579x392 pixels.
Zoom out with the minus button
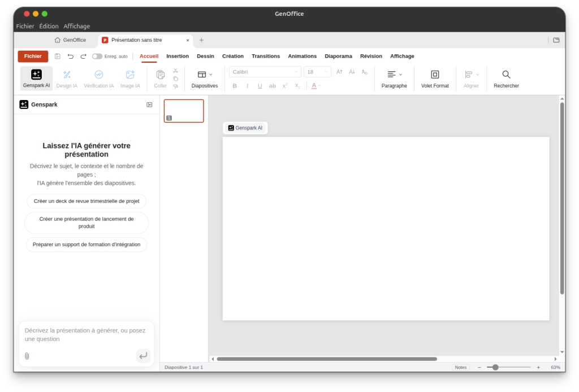[479, 367]
